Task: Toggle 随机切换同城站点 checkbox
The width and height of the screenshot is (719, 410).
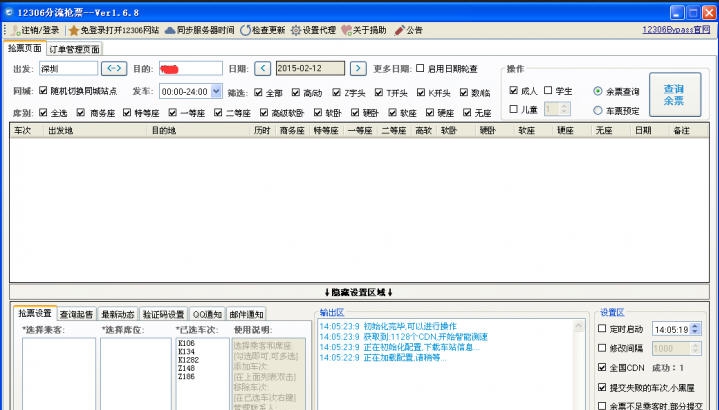Action: (x=43, y=90)
